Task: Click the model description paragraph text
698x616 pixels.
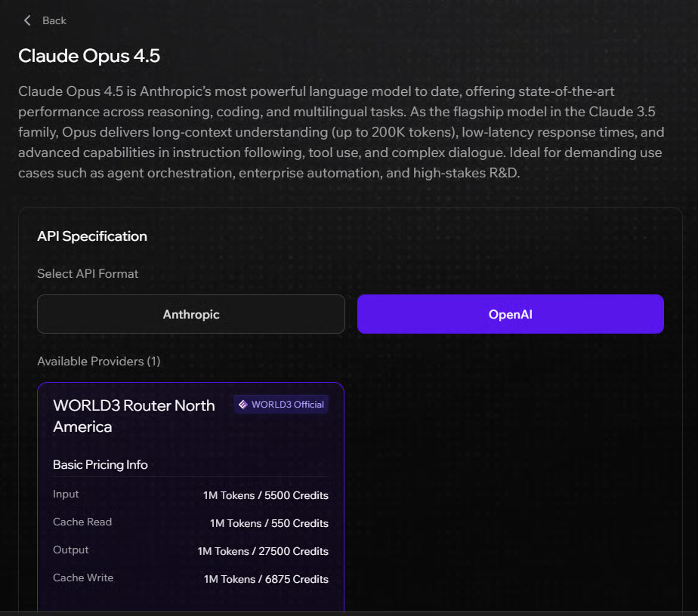Action: (x=340, y=132)
